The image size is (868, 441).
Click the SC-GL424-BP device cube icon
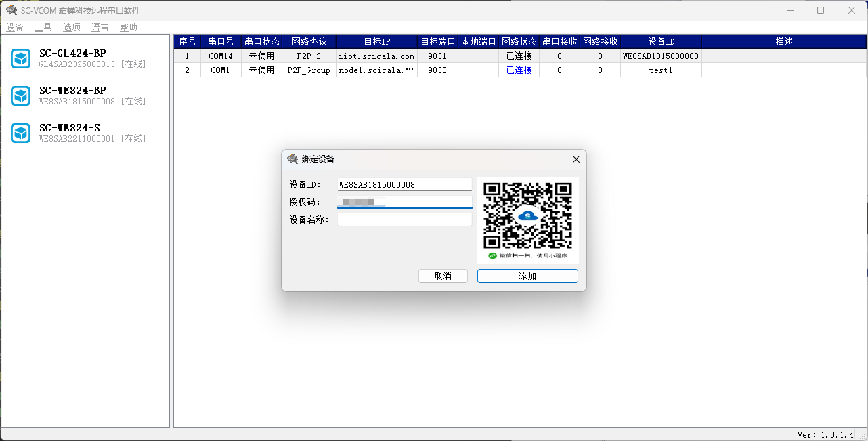[21, 59]
